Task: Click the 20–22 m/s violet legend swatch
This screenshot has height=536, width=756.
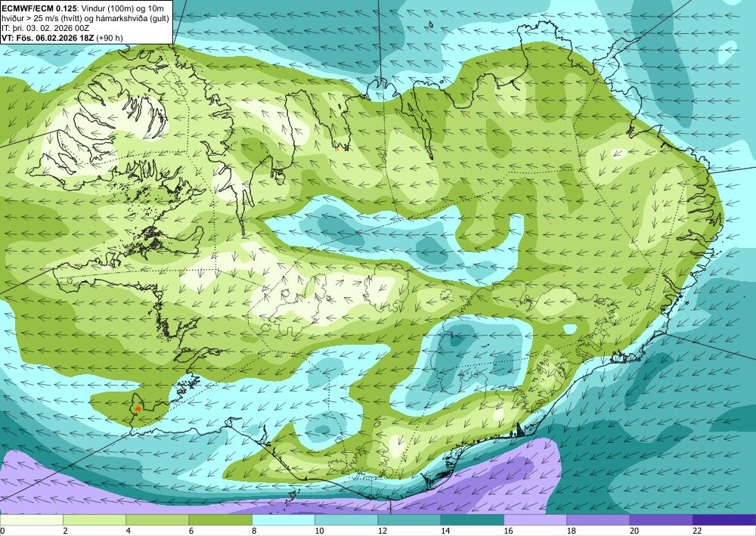Action: pos(661,519)
